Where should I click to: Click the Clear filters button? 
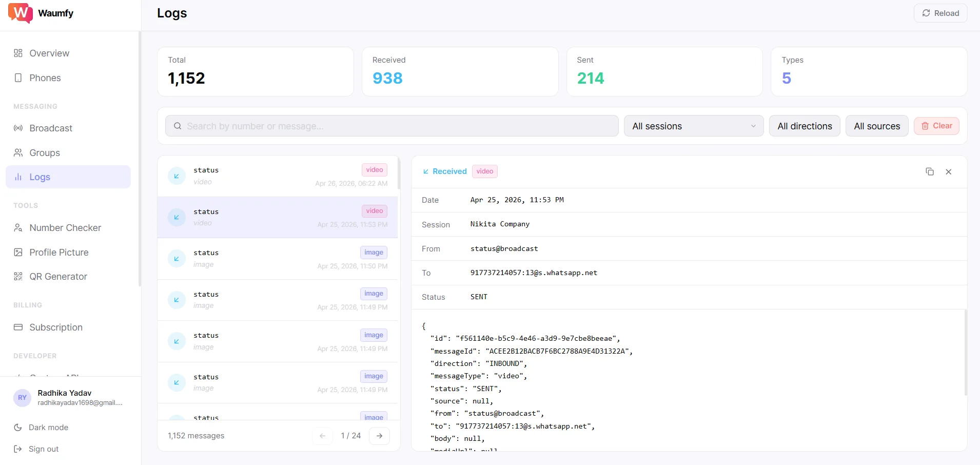(x=936, y=126)
